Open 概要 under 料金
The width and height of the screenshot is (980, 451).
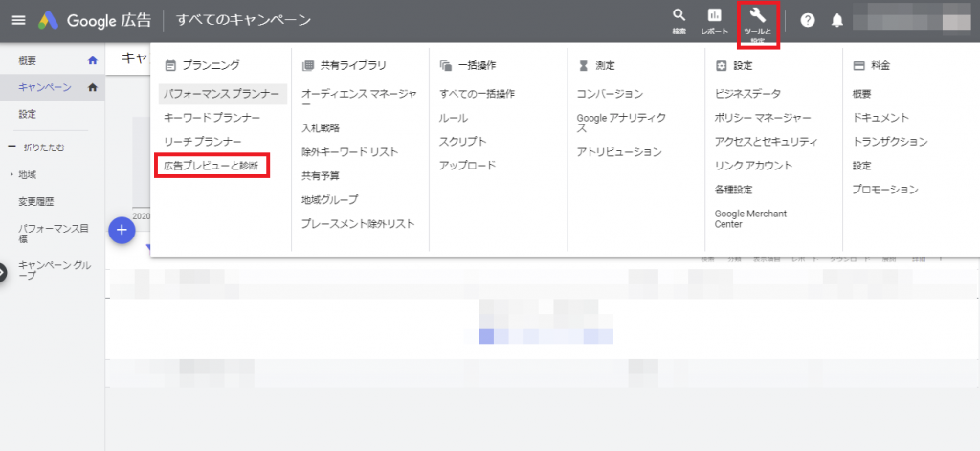861,94
